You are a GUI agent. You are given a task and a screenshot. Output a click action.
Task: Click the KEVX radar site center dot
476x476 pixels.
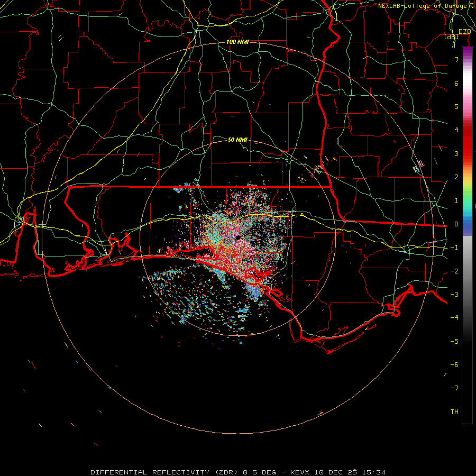237,237
